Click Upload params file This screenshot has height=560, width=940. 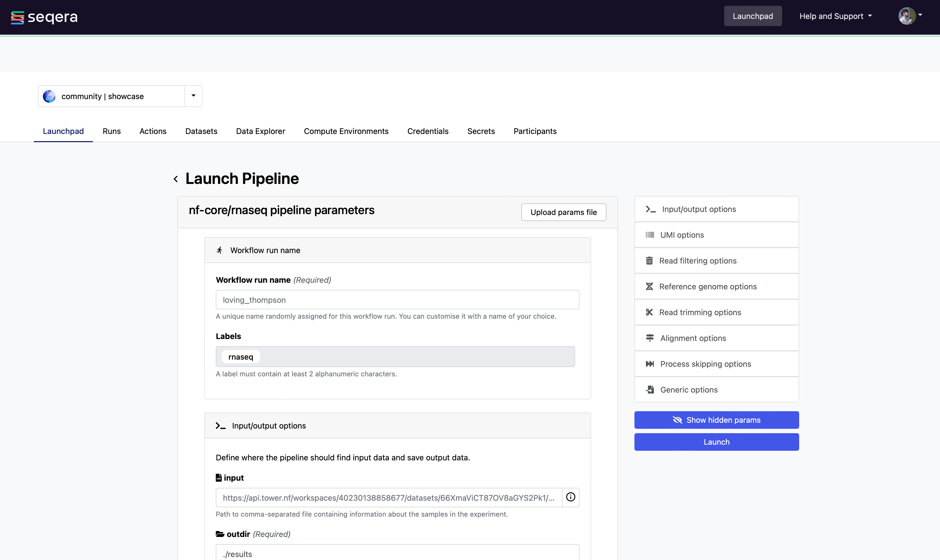click(563, 212)
